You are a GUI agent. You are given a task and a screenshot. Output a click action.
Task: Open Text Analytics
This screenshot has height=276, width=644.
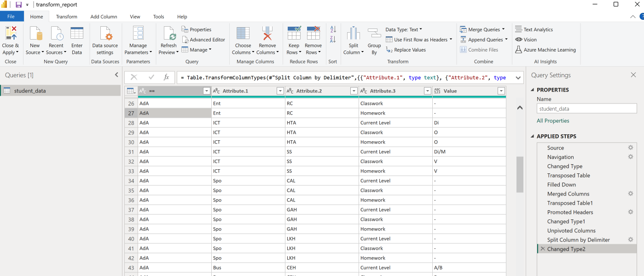(534, 29)
